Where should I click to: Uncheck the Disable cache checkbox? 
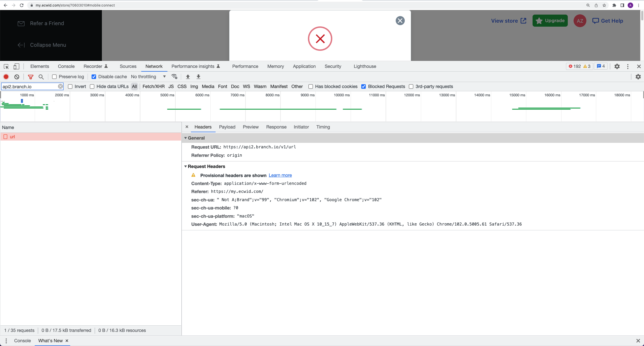[94, 77]
